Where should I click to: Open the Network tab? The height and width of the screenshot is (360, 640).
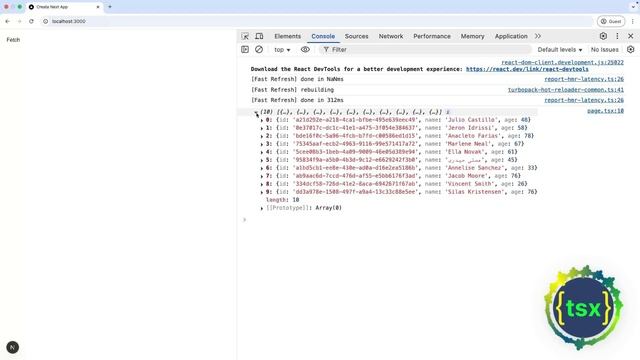(x=391, y=36)
